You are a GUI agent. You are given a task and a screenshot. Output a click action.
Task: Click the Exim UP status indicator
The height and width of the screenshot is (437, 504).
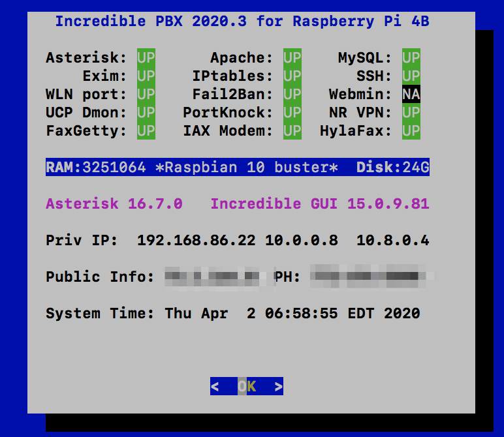point(146,76)
